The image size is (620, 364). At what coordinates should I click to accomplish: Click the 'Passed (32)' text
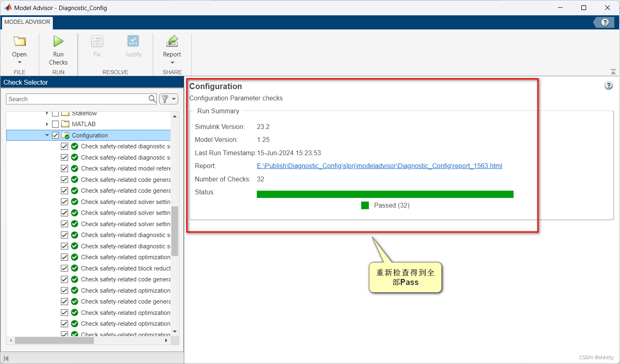pyautogui.click(x=392, y=205)
